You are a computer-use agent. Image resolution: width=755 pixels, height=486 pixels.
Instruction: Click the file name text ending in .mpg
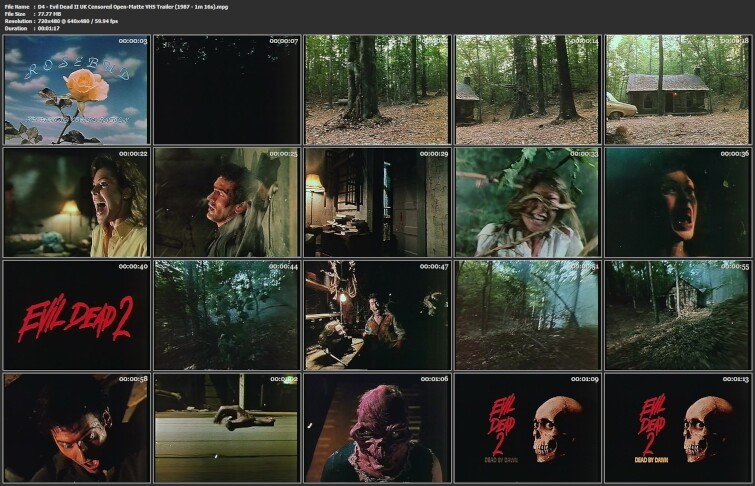(x=133, y=7)
